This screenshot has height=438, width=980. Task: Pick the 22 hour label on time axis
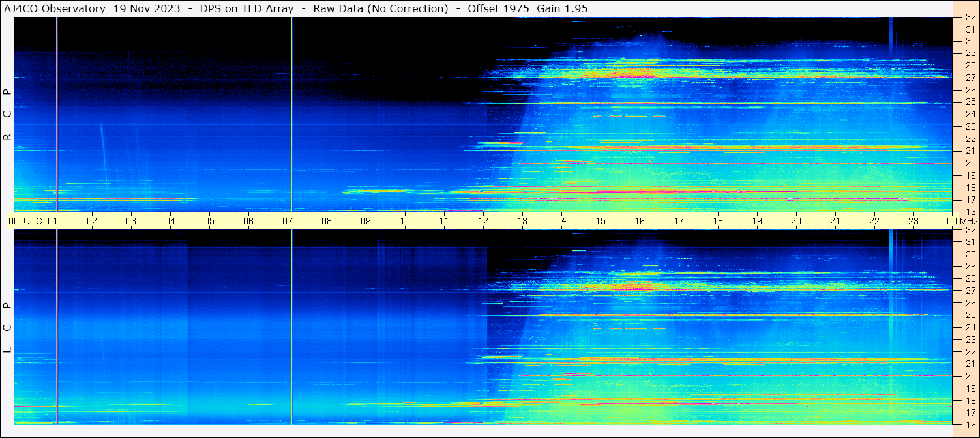point(874,221)
